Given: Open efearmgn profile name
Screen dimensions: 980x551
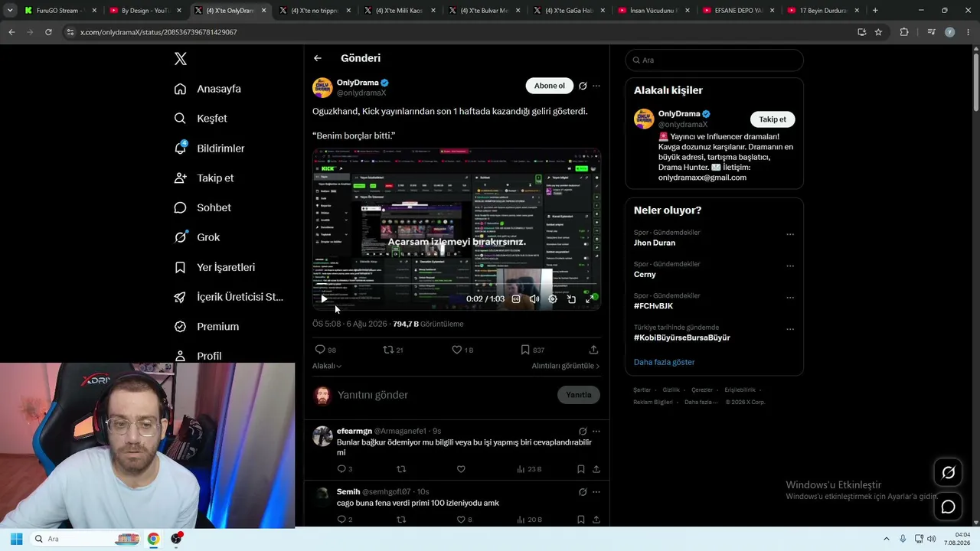Looking at the screenshot, I should (354, 431).
